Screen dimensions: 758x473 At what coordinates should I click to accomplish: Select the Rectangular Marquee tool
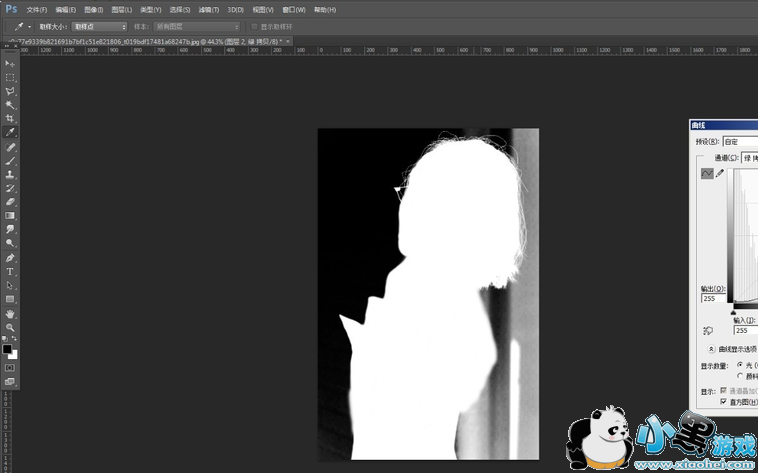point(11,77)
